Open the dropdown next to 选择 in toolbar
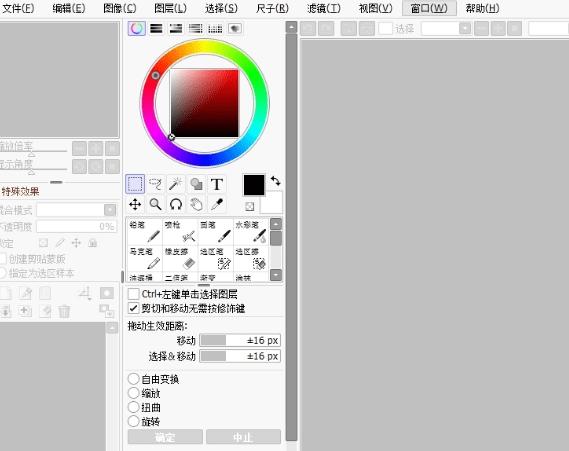 (465, 28)
